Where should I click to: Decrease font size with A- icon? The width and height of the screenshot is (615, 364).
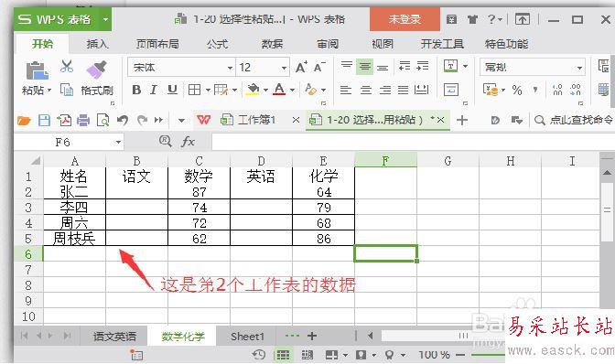(x=319, y=67)
